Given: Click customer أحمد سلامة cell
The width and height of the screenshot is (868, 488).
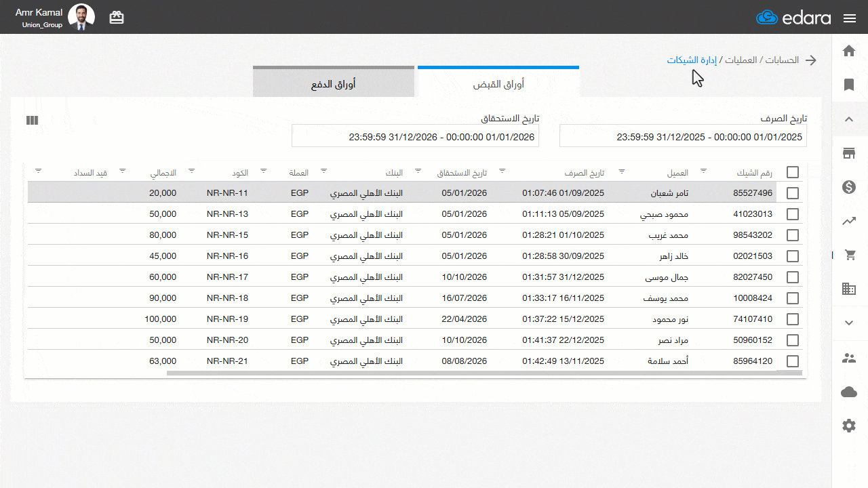Looking at the screenshot, I should [x=669, y=361].
